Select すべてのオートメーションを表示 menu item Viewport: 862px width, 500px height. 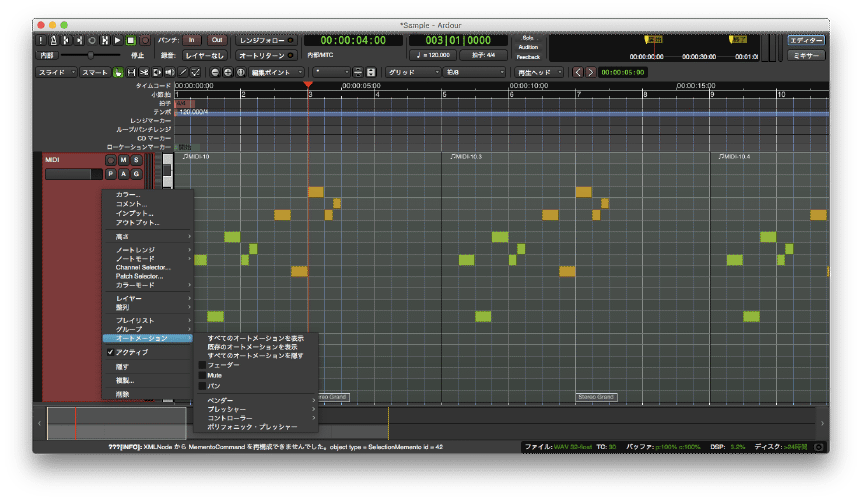[256, 338]
